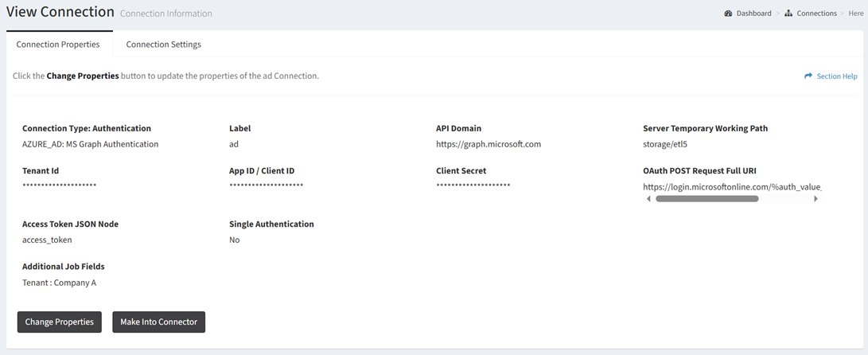Click the Section Help arrow icon
The width and height of the screenshot is (868, 355).
point(808,76)
